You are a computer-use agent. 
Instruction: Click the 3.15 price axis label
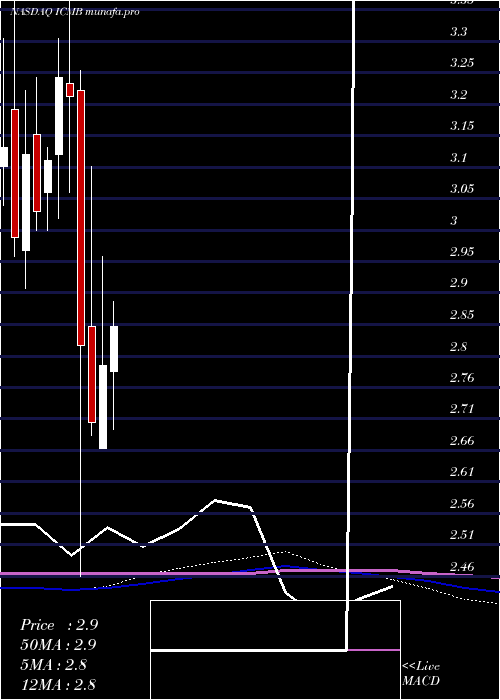462,126
